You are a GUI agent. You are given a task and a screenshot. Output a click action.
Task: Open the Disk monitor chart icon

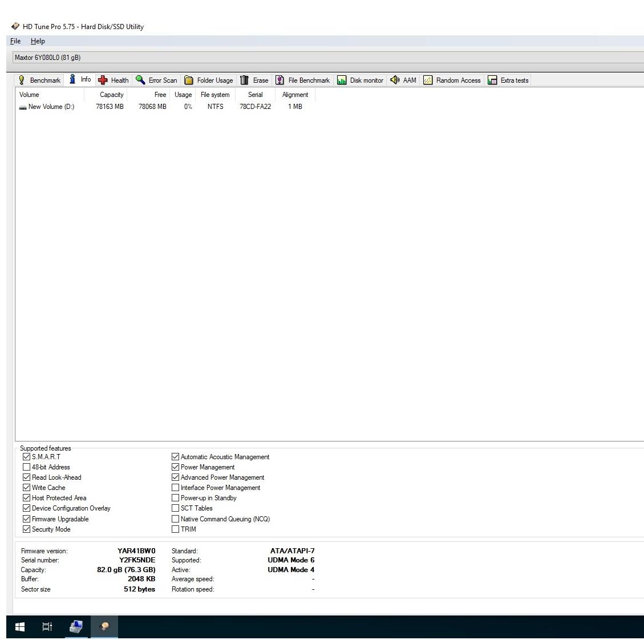(x=342, y=80)
